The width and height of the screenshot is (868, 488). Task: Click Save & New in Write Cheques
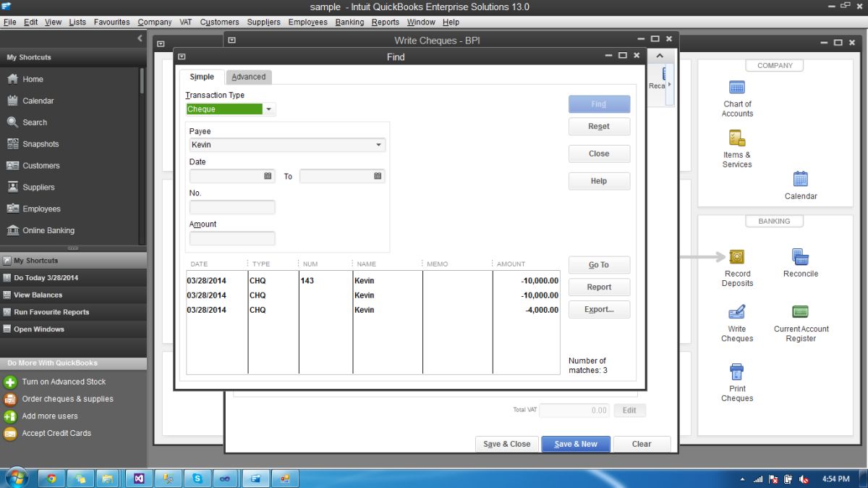[x=576, y=444]
